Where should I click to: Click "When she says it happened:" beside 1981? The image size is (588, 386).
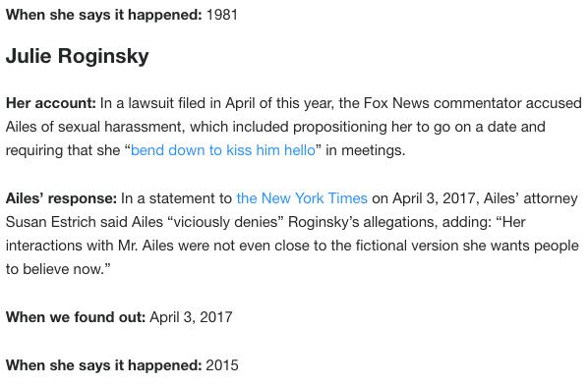104,15
